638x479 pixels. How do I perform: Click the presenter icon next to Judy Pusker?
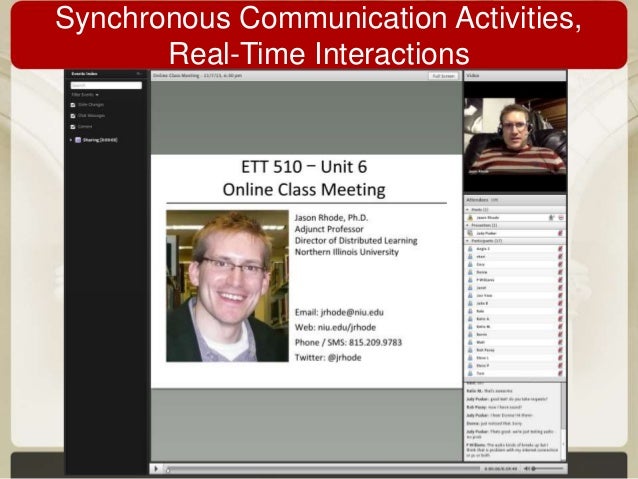point(470,233)
